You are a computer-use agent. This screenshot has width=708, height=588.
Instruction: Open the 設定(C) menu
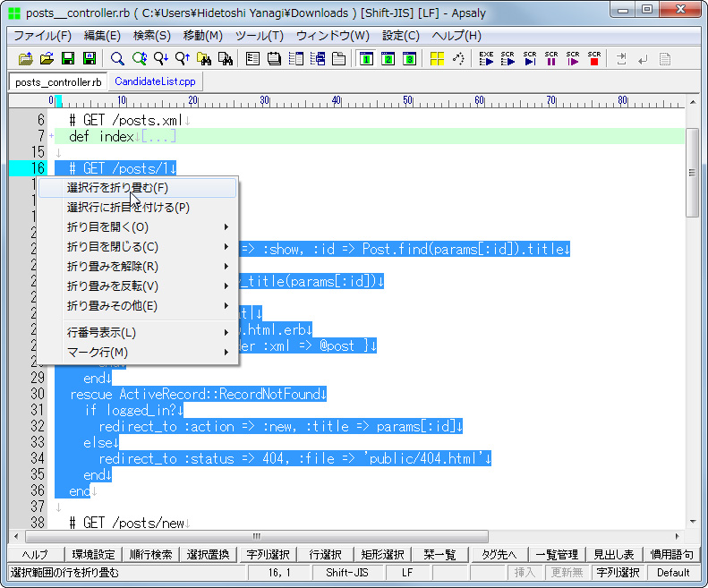401,36
